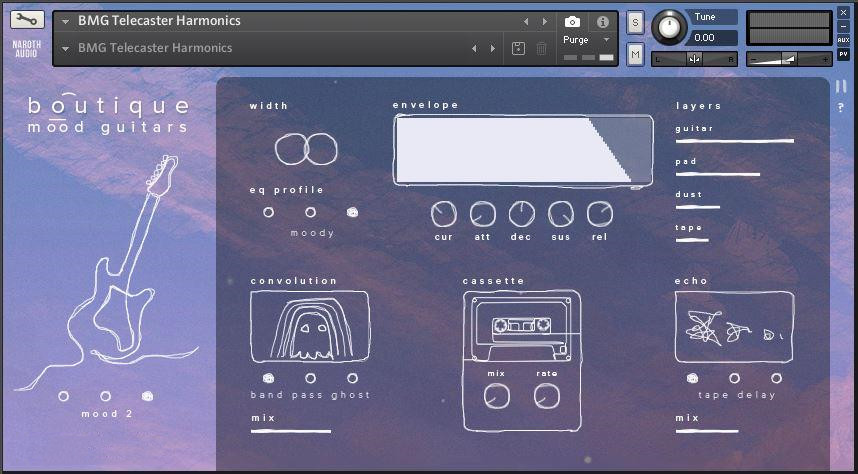Select the first eq profile radio
This screenshot has width=858, height=474.
(268, 212)
